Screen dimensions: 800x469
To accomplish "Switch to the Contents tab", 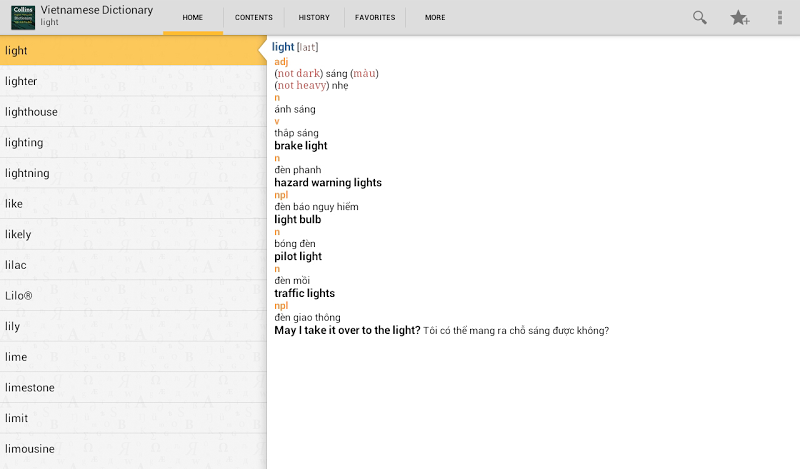I will pos(254,17).
